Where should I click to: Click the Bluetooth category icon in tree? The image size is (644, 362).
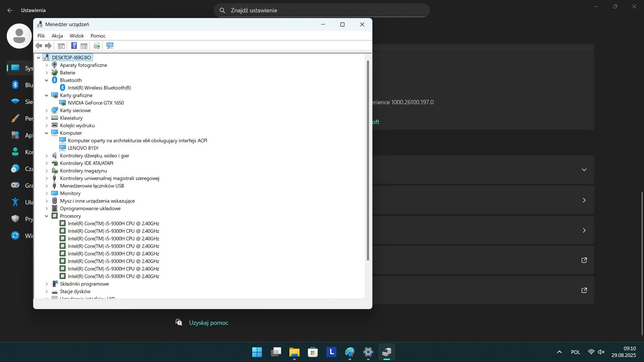coord(55,80)
